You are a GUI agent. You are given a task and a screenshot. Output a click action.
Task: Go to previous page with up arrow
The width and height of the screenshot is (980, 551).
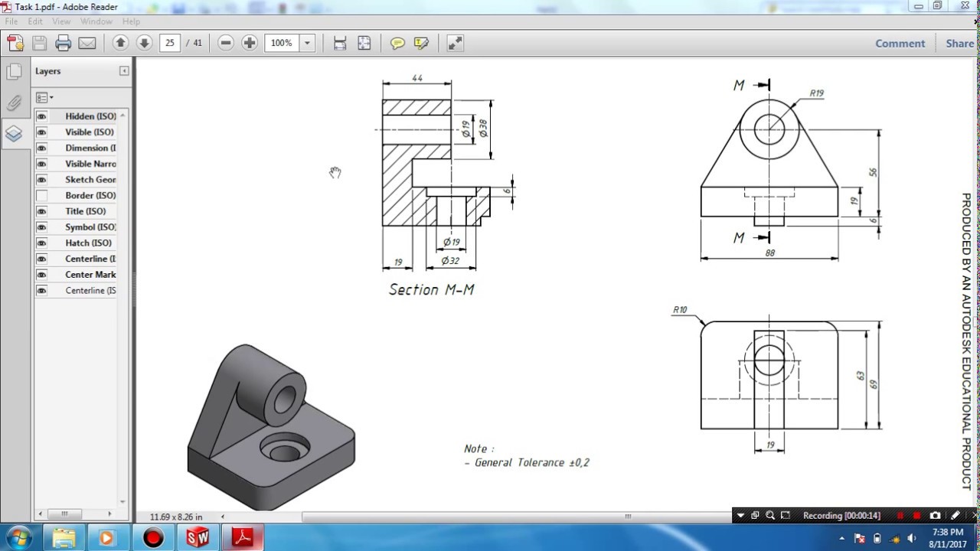pyautogui.click(x=120, y=44)
